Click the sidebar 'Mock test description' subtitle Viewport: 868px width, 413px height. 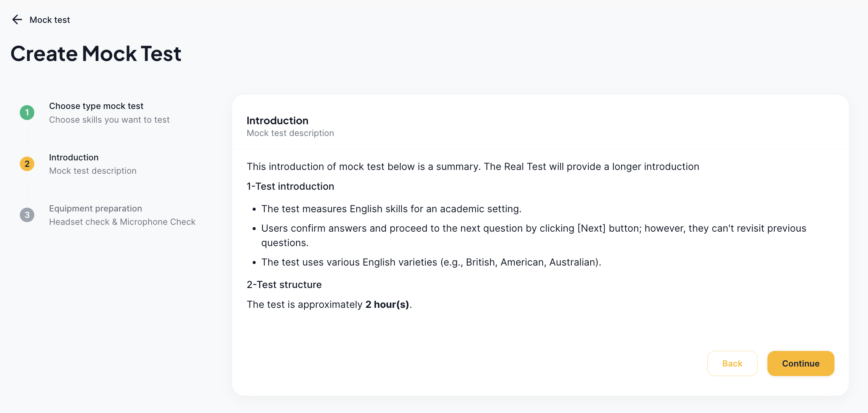pos(93,171)
